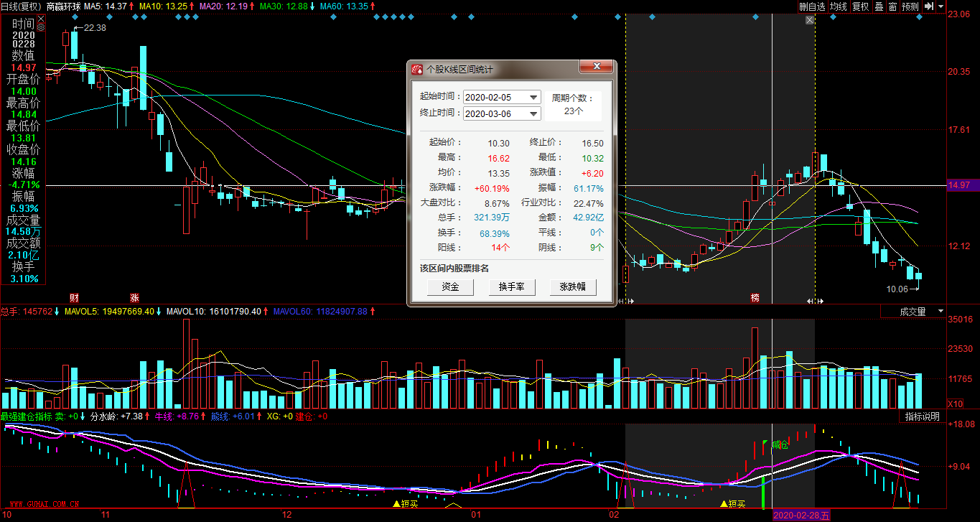The image size is (980, 522).
Task: Click the 日线(复权) period label
Action: (x=21, y=6)
